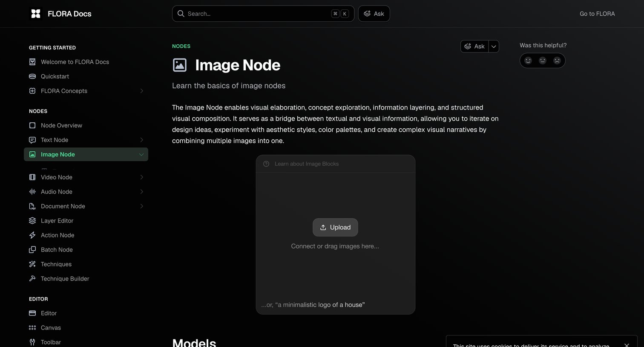Screen dimensions: 644x347
Task: Click the Quickstart sidebar icon
Action: 32,76
